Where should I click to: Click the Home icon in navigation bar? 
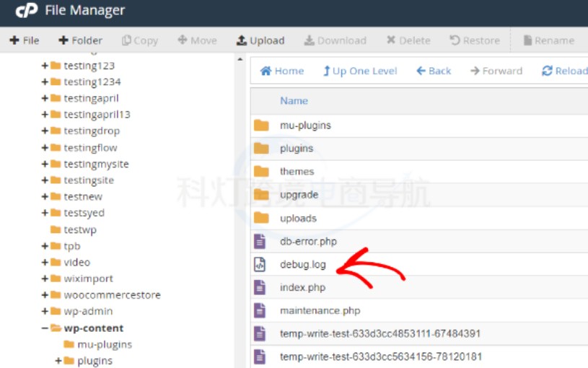pos(266,71)
